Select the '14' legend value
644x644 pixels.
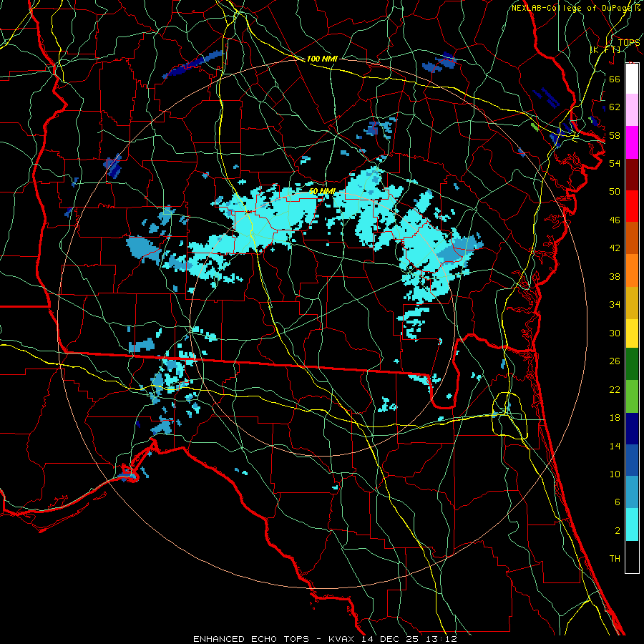click(x=615, y=446)
